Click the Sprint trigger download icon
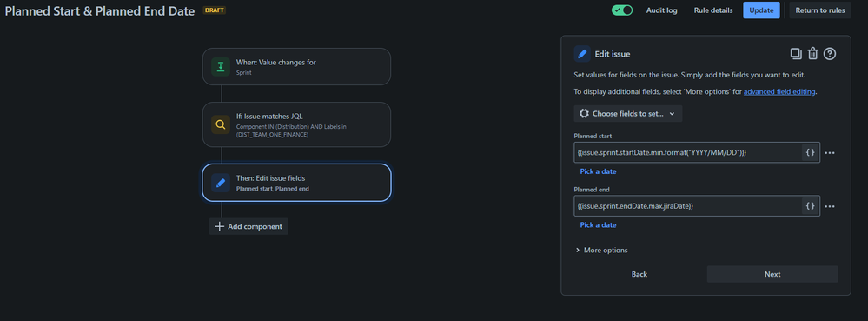The width and height of the screenshot is (868, 321). click(x=221, y=66)
